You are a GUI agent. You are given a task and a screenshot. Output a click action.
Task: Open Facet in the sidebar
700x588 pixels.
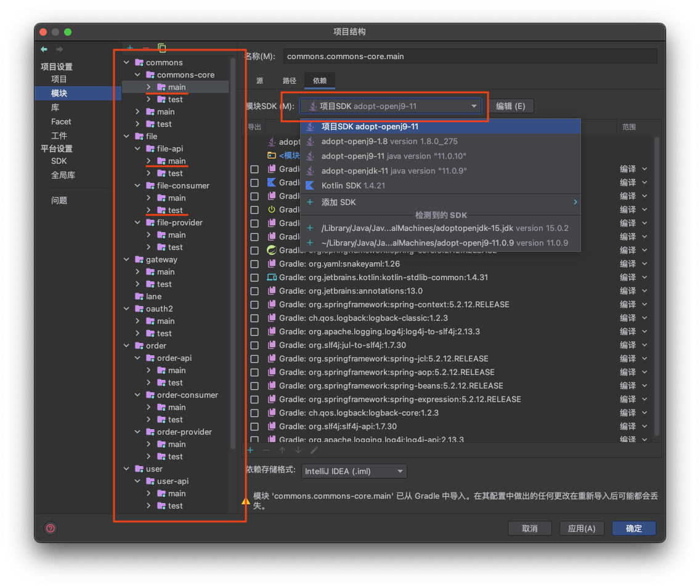click(x=61, y=122)
